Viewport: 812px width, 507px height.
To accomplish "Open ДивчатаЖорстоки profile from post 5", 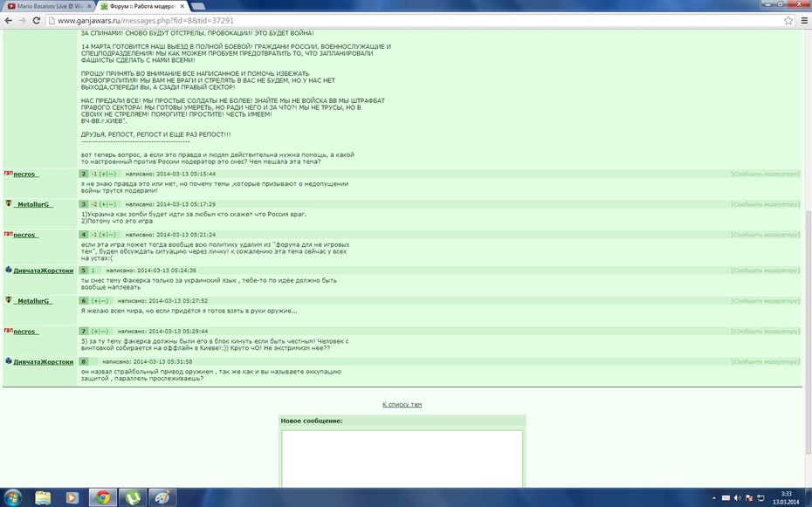I will coord(44,271).
